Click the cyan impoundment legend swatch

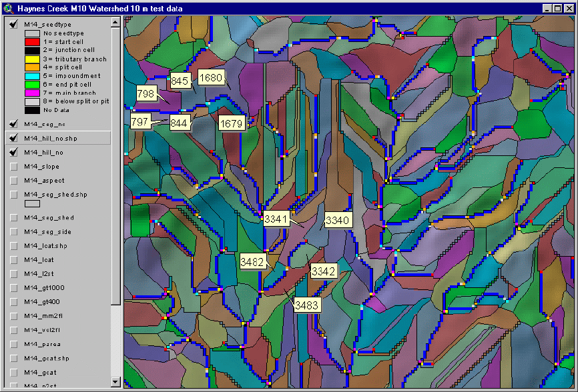32,76
